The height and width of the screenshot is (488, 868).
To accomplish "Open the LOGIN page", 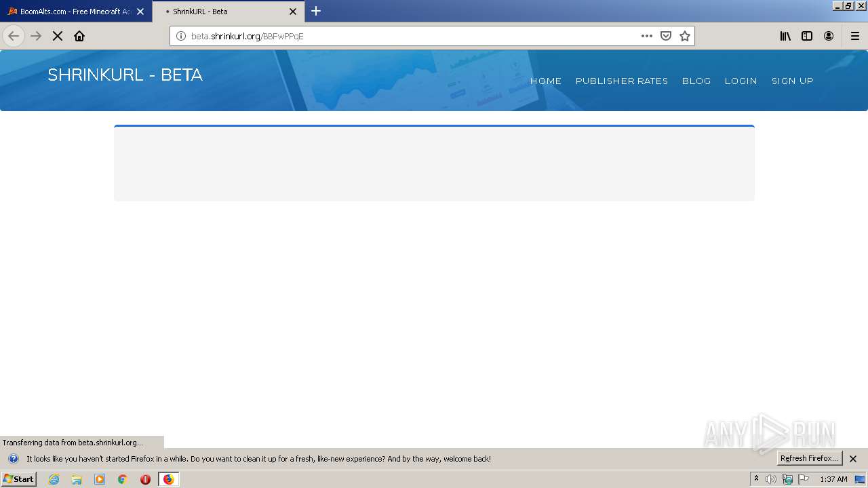I will 741,81.
